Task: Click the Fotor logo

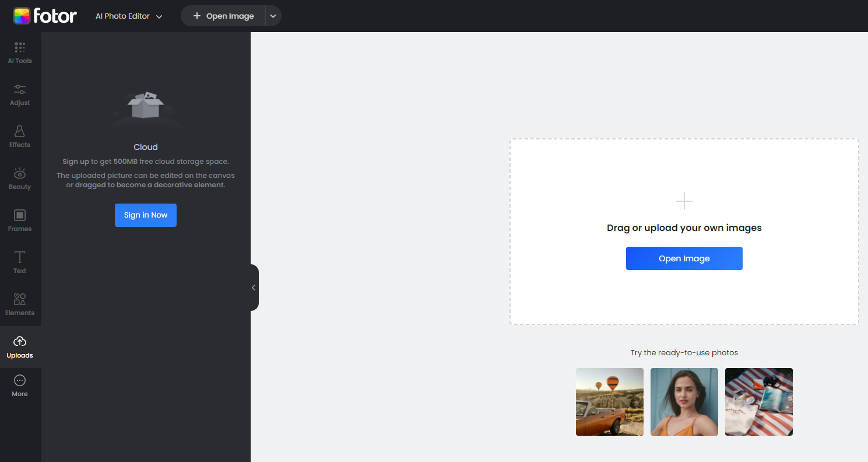Action: [x=45, y=16]
